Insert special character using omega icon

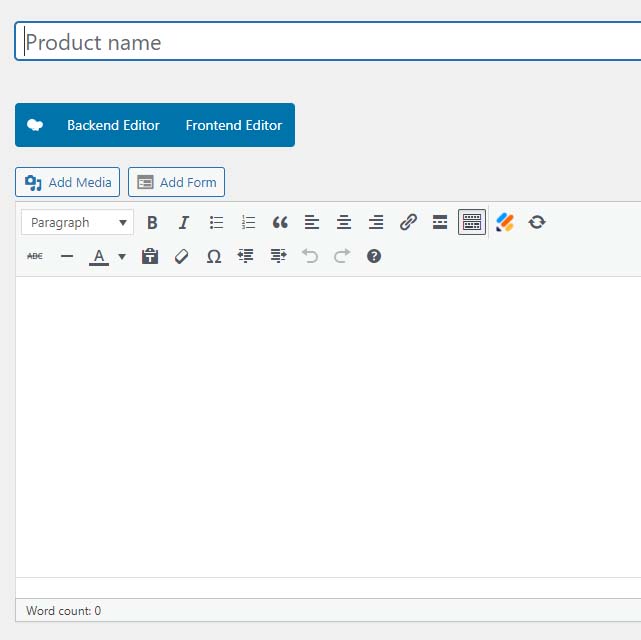213,257
